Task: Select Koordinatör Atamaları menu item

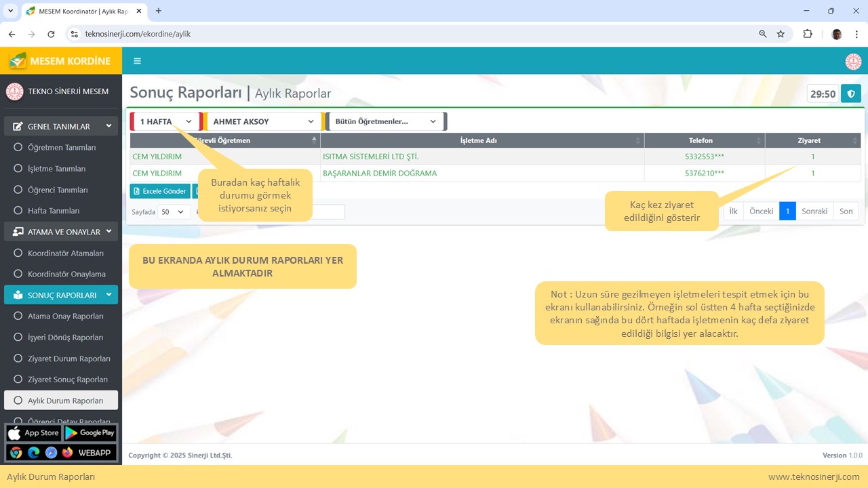Action: click(66, 253)
